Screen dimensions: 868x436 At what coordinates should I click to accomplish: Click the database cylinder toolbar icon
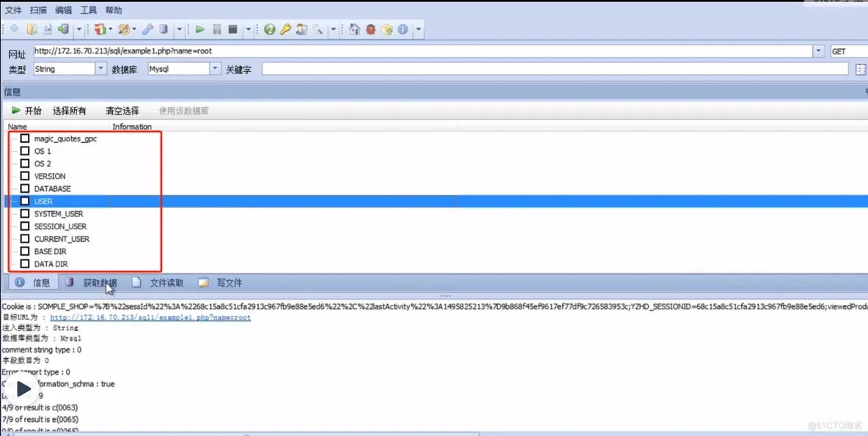point(163,29)
